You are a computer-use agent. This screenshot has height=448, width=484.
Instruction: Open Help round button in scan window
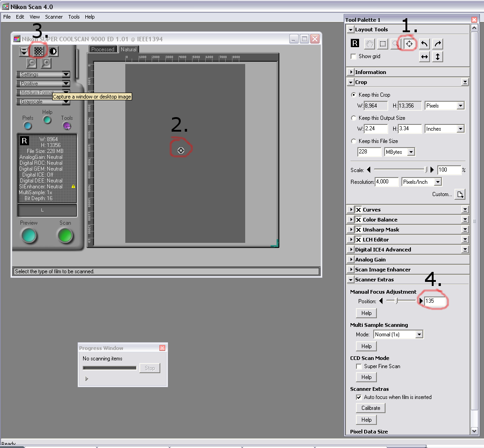coord(47,120)
